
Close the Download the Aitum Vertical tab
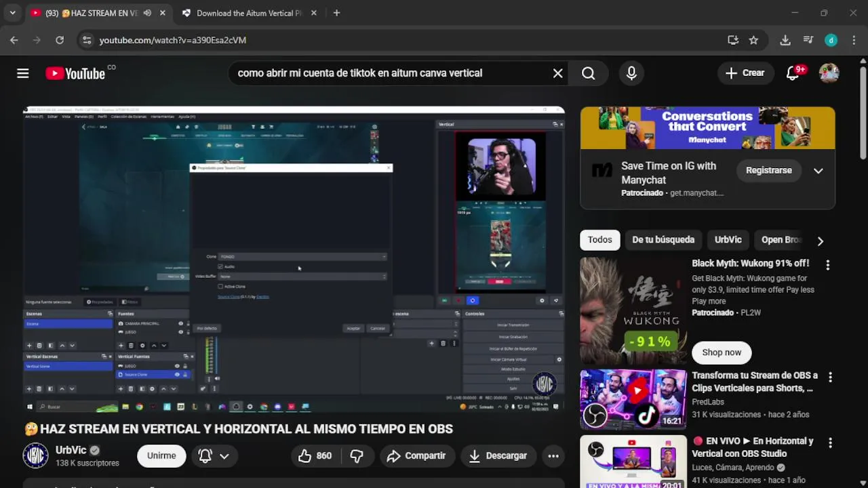click(313, 13)
